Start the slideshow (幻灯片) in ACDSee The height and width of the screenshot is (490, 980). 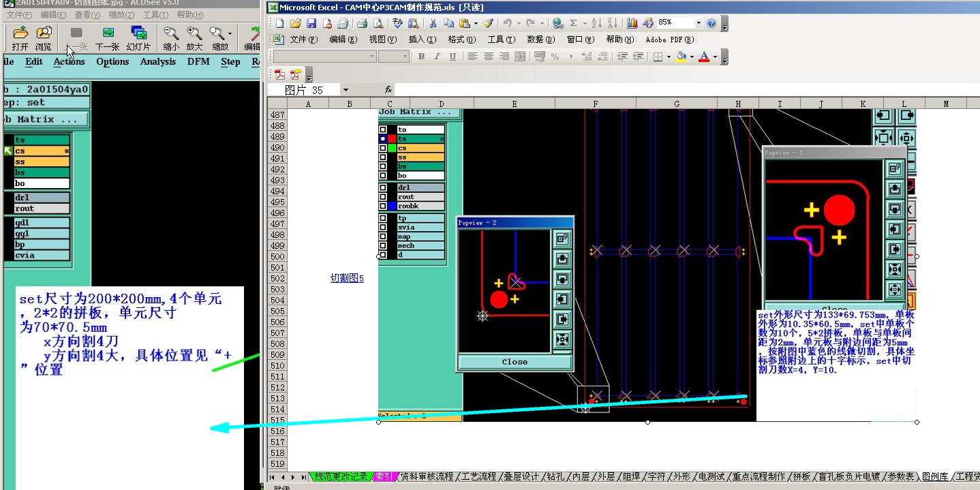tap(138, 33)
